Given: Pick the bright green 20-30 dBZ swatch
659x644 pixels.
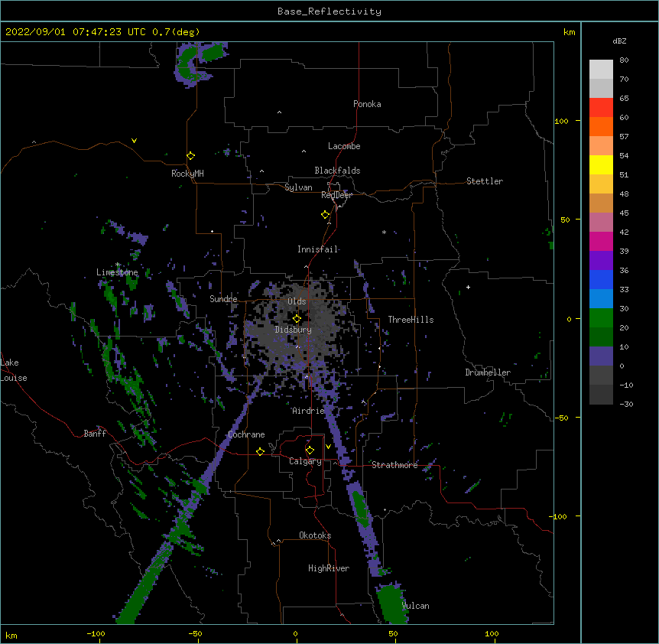Looking at the screenshot, I should [x=601, y=318].
